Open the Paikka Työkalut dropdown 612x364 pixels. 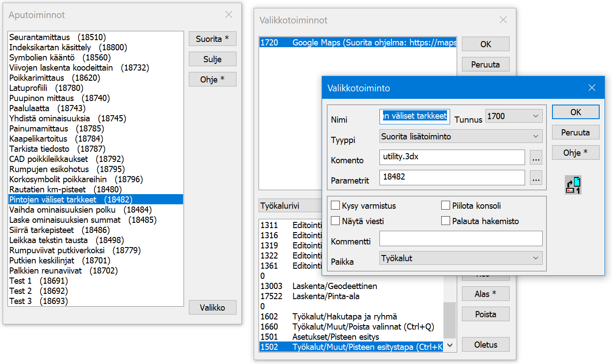pos(461,258)
